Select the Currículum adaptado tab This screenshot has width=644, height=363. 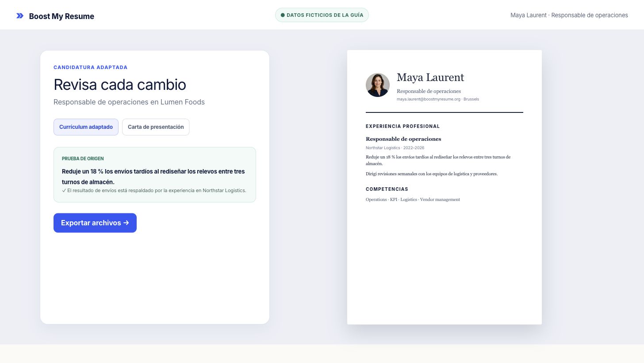click(86, 127)
